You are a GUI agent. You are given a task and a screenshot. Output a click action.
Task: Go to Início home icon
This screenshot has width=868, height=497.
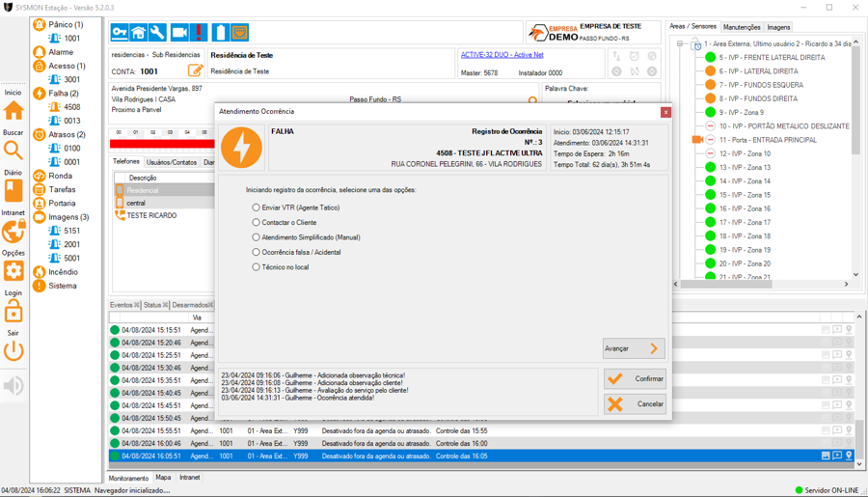click(14, 111)
